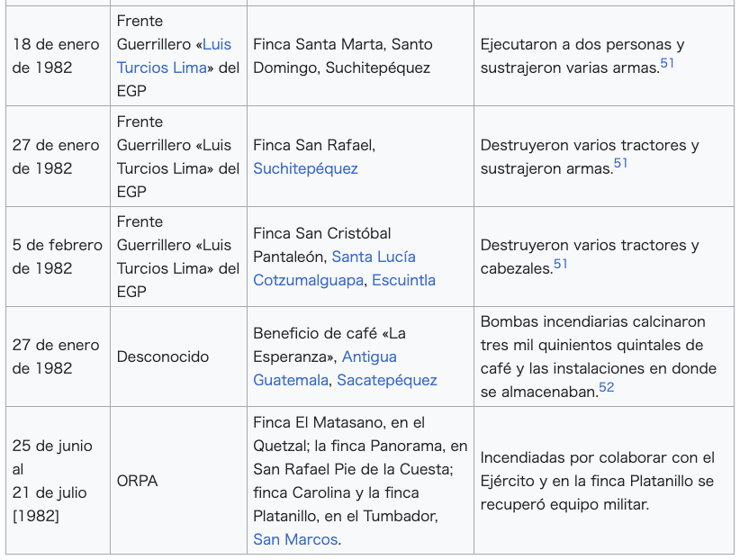Open the Suchitepéquez link
The width and height of the screenshot is (740, 560).
(x=305, y=168)
